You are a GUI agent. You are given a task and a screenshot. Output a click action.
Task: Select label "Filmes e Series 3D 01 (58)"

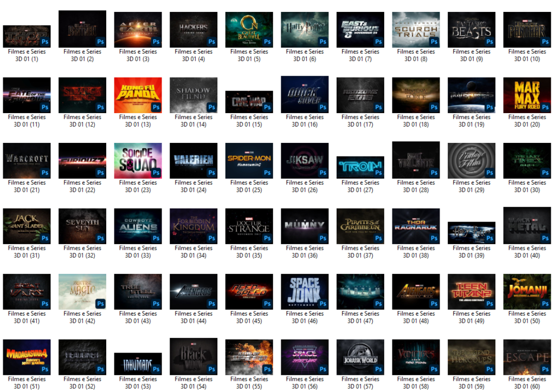pyautogui.click(x=416, y=383)
